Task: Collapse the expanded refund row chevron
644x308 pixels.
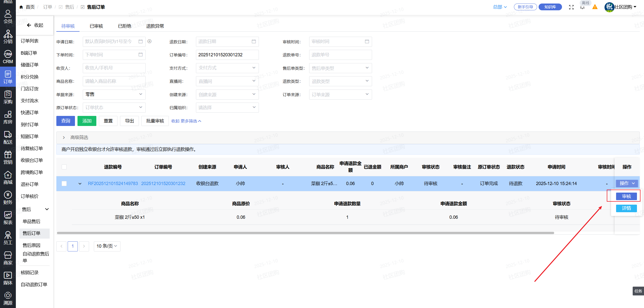Action: click(80, 184)
